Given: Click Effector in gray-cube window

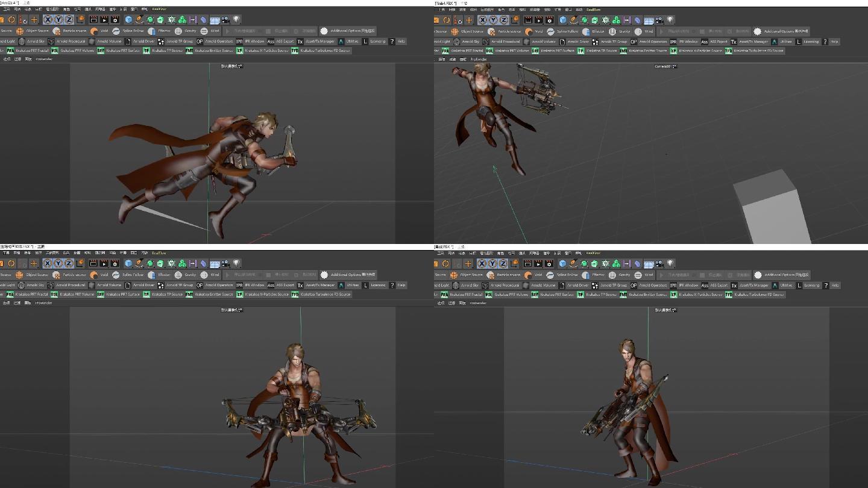Looking at the screenshot, I should pos(595,31).
